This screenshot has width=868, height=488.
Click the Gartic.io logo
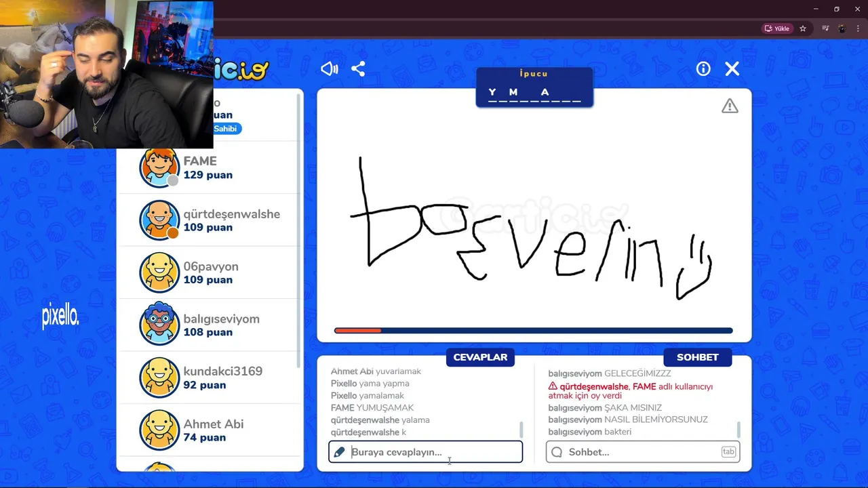241,69
